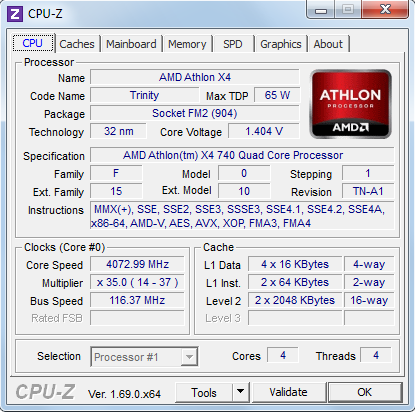
Task: Open the About tab
Action: [x=328, y=44]
